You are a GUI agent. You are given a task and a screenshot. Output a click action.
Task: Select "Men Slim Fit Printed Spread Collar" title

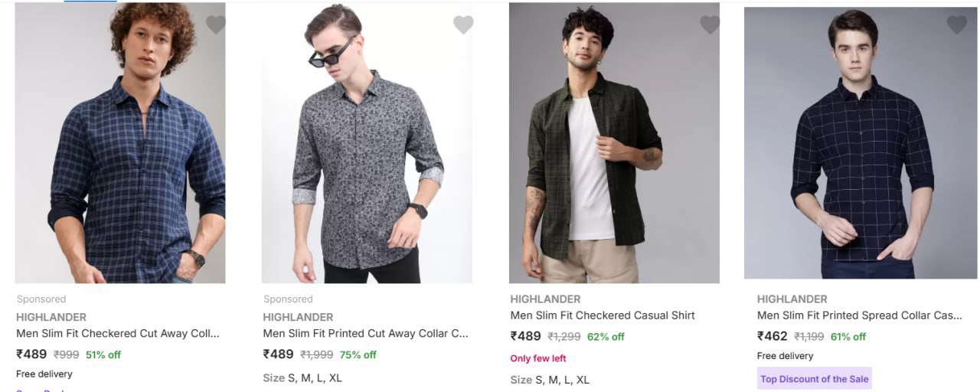coord(859,315)
